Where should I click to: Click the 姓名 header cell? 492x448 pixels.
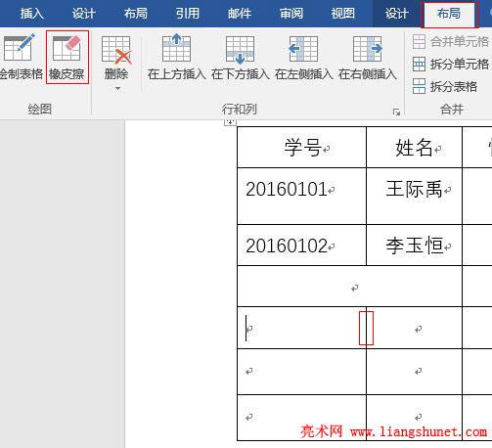pos(415,148)
